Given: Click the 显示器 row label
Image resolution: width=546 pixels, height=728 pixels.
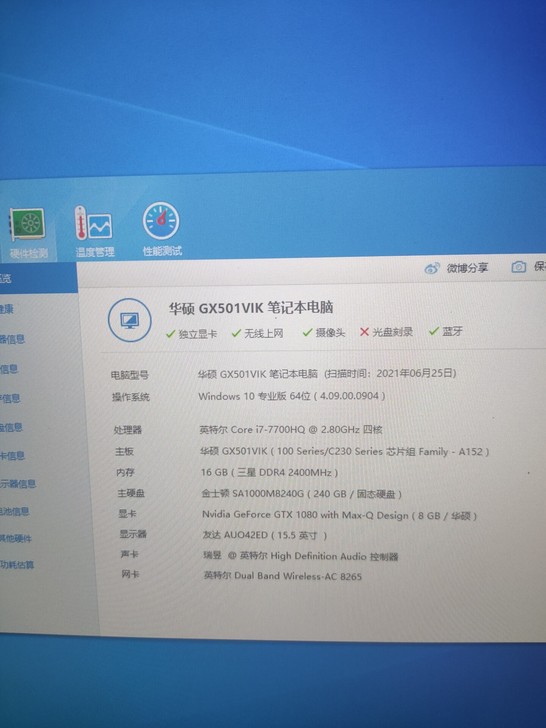Looking at the screenshot, I should 133,534.
